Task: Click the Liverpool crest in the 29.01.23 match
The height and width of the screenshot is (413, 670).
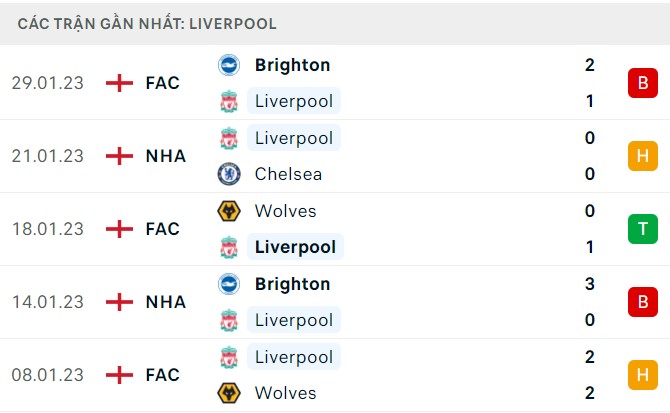Action: point(229,101)
